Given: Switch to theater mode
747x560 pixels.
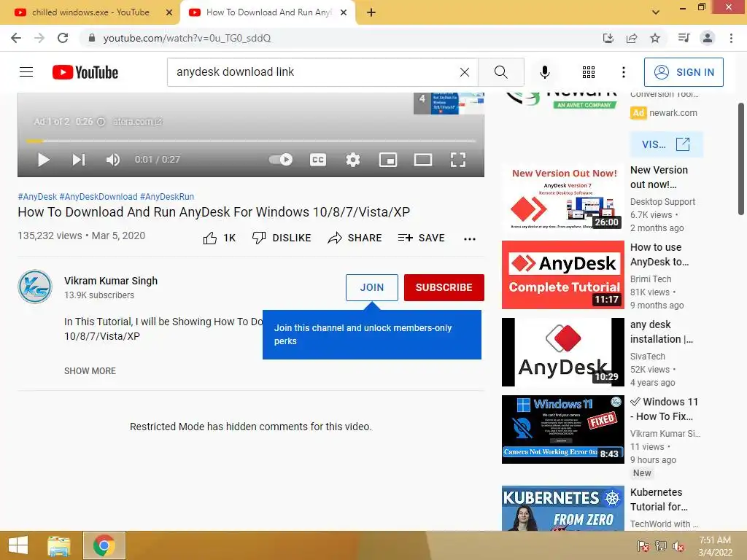Looking at the screenshot, I should click(x=423, y=160).
